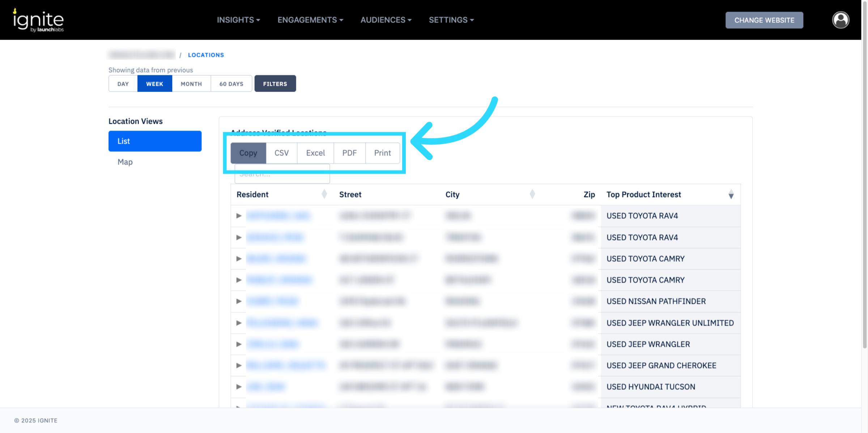Screen dimensions: 868x433
Task: Click the user profile avatar icon
Action: 841,20
